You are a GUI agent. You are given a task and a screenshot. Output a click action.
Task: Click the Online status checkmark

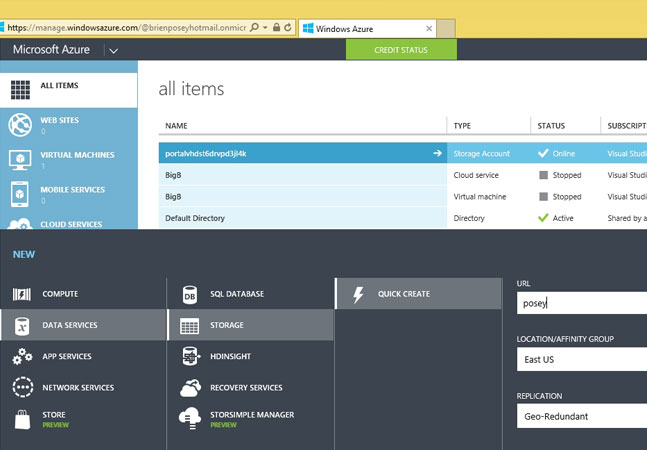click(x=543, y=153)
